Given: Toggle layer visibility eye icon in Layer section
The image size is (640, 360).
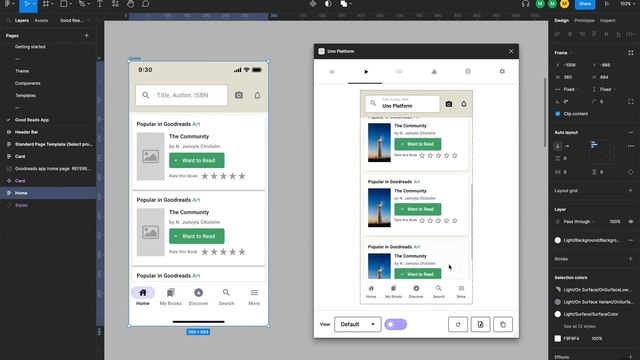Looking at the screenshot, I should pyautogui.click(x=631, y=222).
